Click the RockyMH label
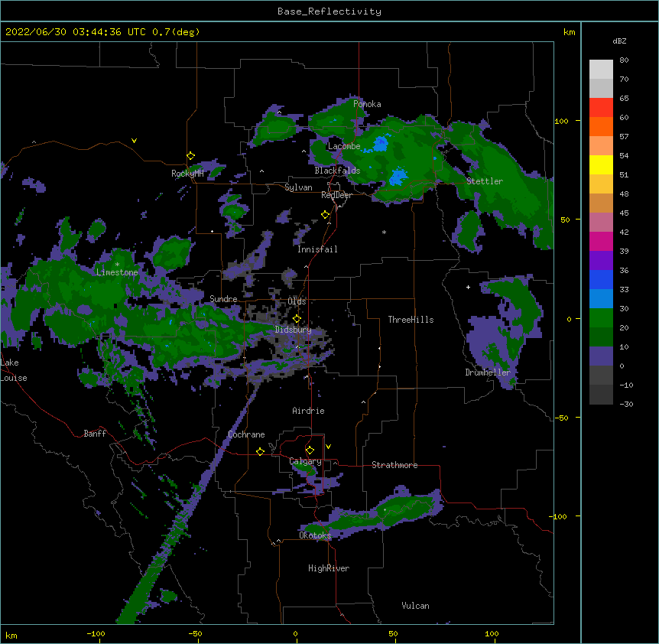The width and height of the screenshot is (659, 644). [187, 174]
